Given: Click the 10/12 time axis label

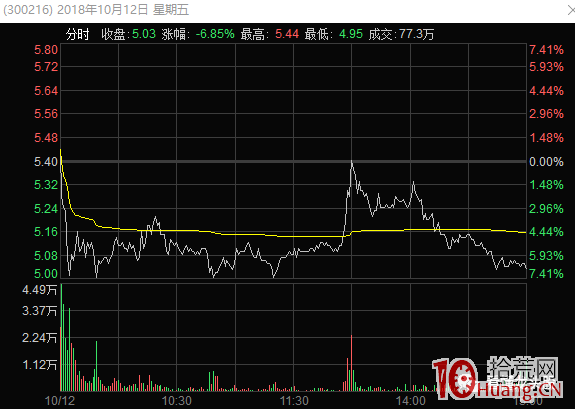Looking at the screenshot, I should coord(60,401).
